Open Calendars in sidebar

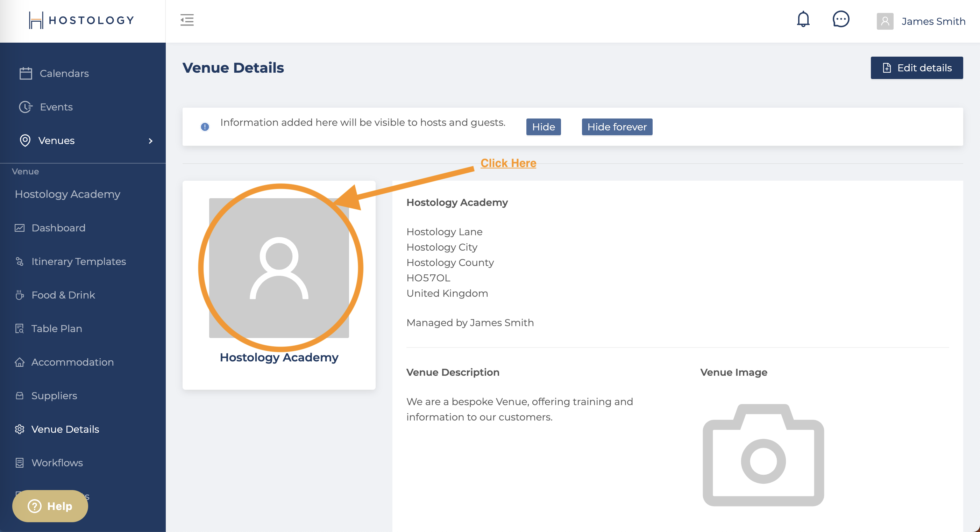pyautogui.click(x=64, y=73)
